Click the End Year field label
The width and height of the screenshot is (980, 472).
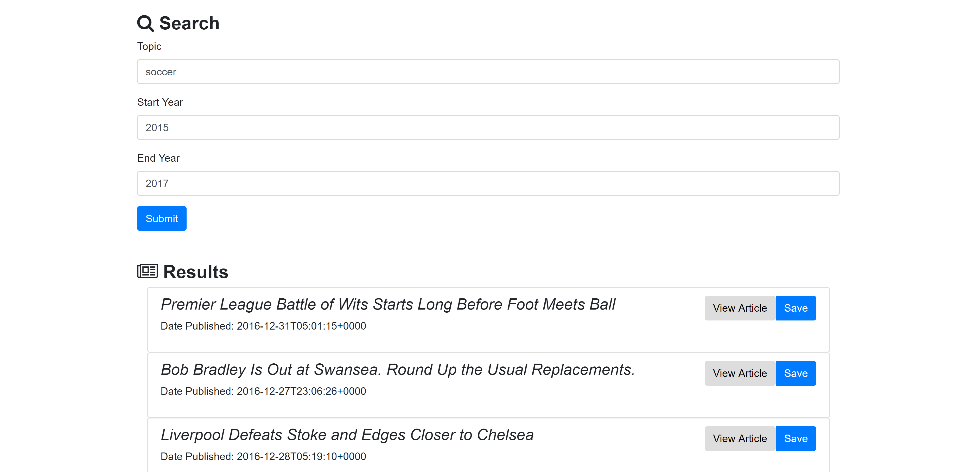[158, 158]
